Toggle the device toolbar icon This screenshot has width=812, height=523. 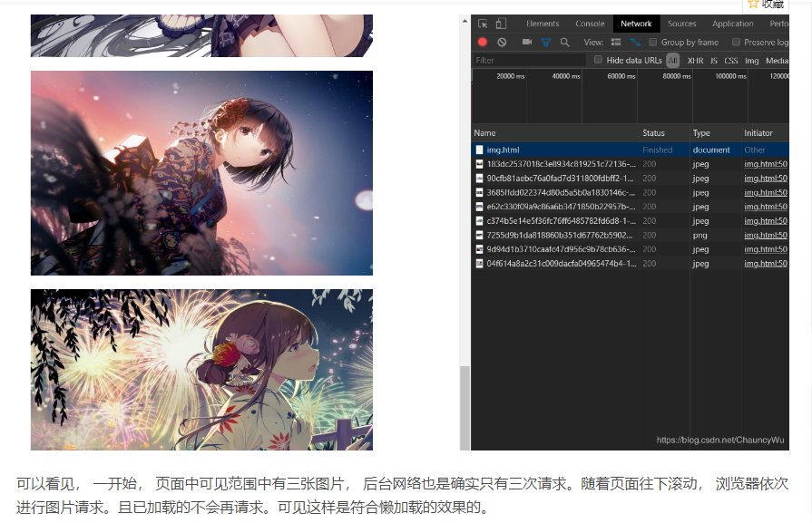(x=501, y=24)
